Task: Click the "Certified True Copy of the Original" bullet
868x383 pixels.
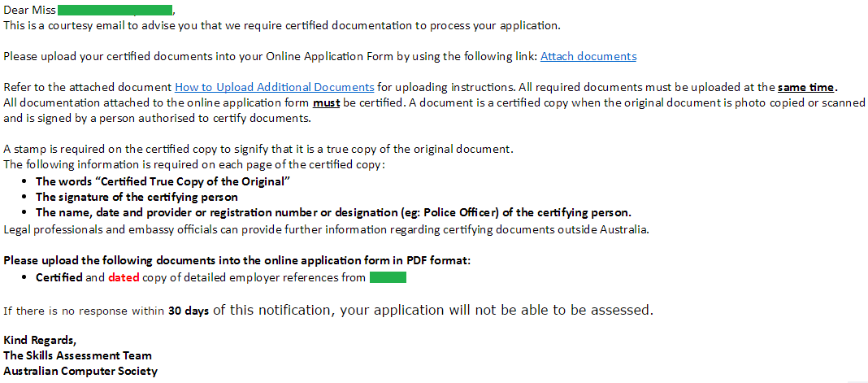Action: pyautogui.click(x=163, y=181)
